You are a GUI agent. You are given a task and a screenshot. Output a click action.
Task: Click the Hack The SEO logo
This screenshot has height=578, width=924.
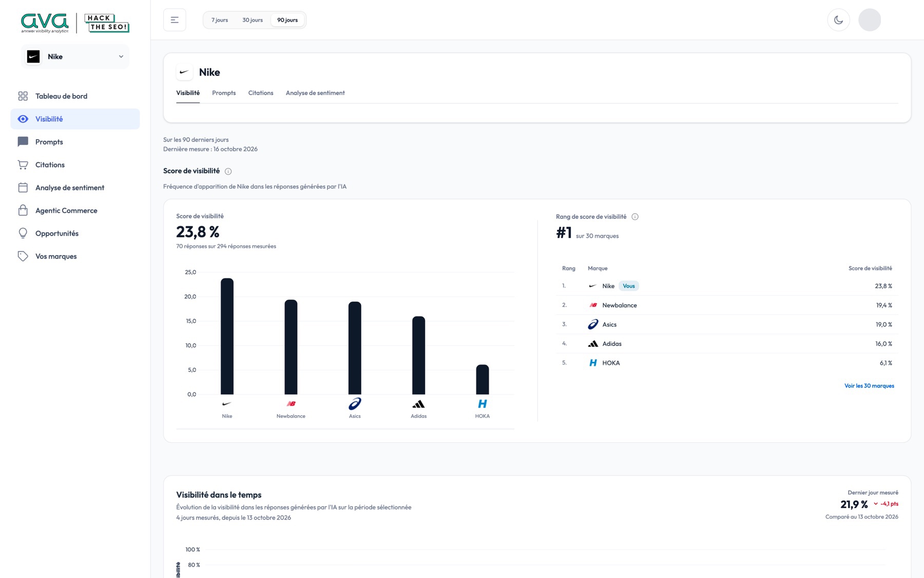(107, 23)
